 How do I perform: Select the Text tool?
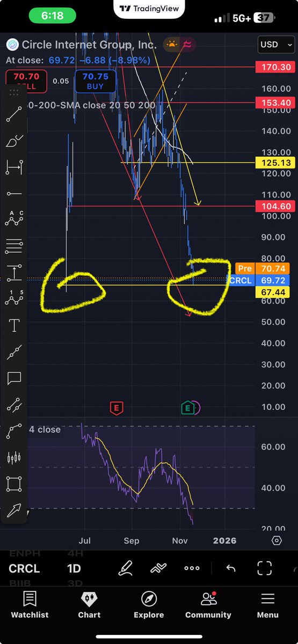[x=14, y=325]
